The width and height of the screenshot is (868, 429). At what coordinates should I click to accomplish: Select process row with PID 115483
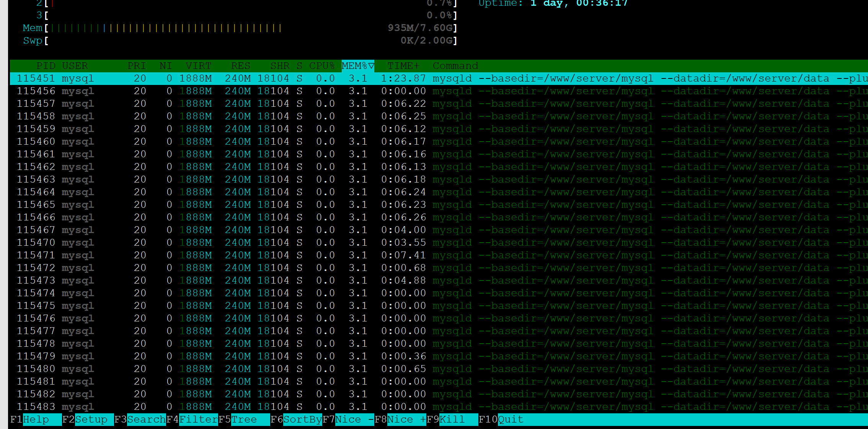[36, 407]
